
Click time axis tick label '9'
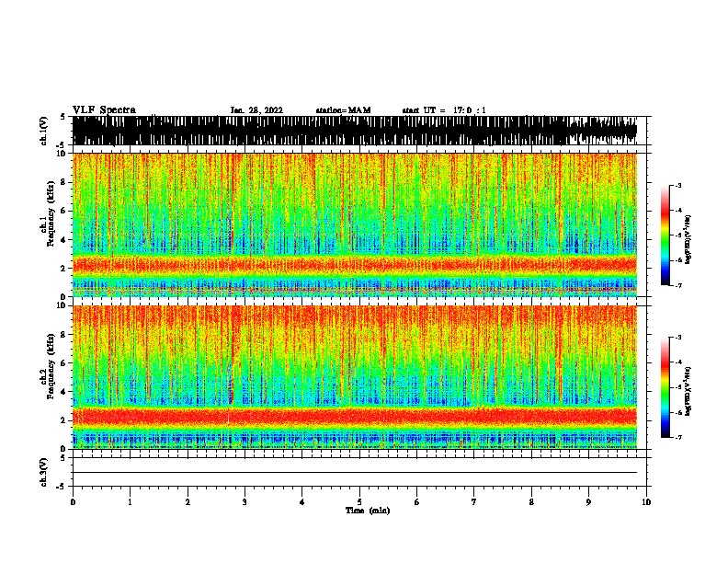click(x=588, y=502)
